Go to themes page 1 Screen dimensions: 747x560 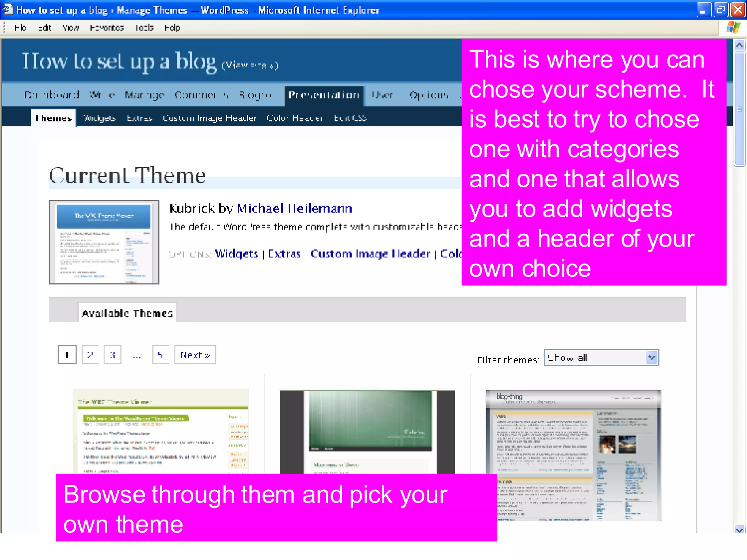click(67, 355)
